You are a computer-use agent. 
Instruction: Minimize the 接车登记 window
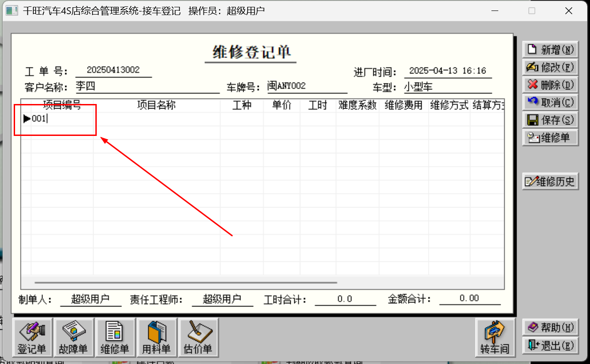tap(496, 11)
